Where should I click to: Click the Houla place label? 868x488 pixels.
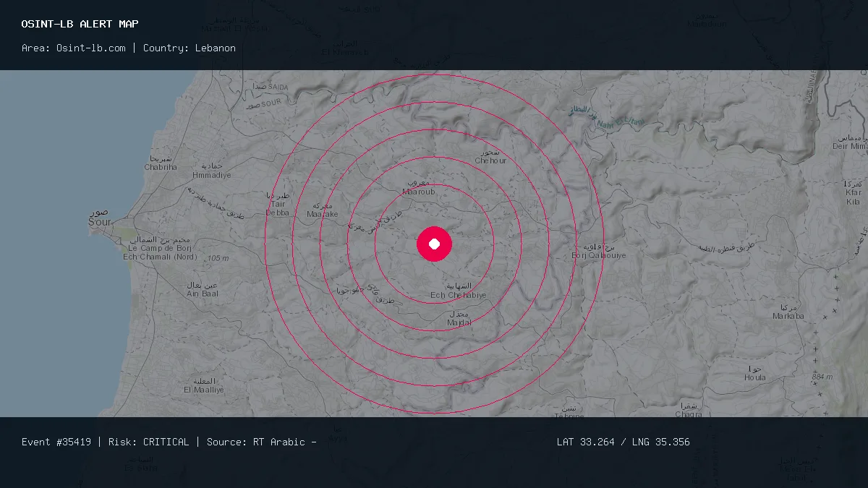point(755,373)
